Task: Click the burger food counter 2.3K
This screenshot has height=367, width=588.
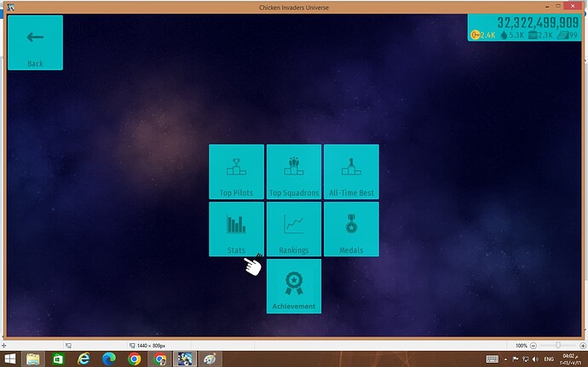Action: pyautogui.click(x=540, y=35)
